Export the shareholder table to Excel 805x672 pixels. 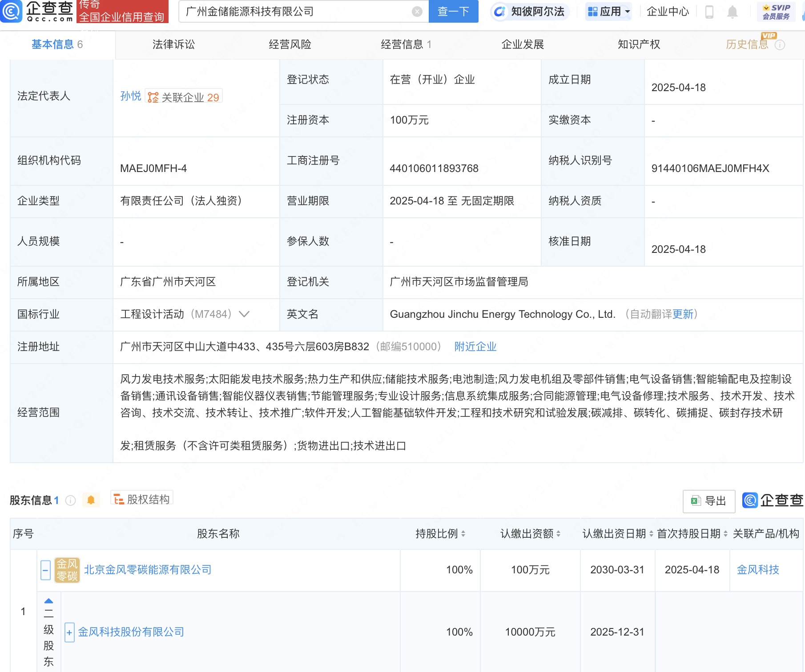pyautogui.click(x=709, y=501)
